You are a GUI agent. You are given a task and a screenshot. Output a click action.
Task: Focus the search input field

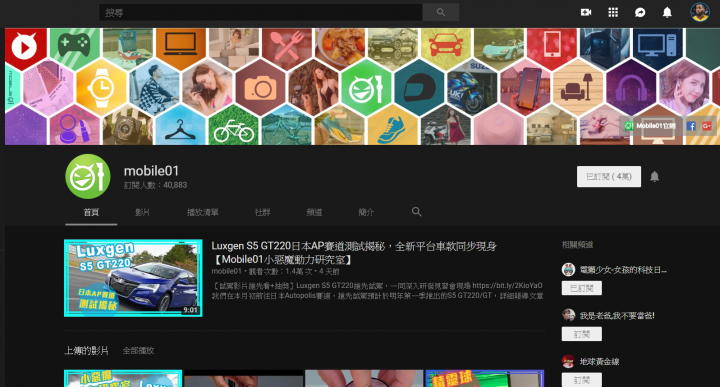click(x=261, y=12)
